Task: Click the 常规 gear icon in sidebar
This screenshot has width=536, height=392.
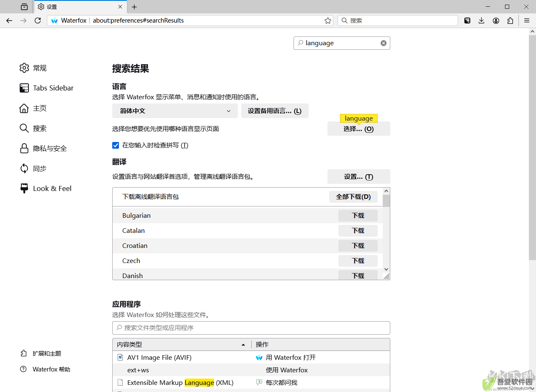Action: [x=24, y=68]
